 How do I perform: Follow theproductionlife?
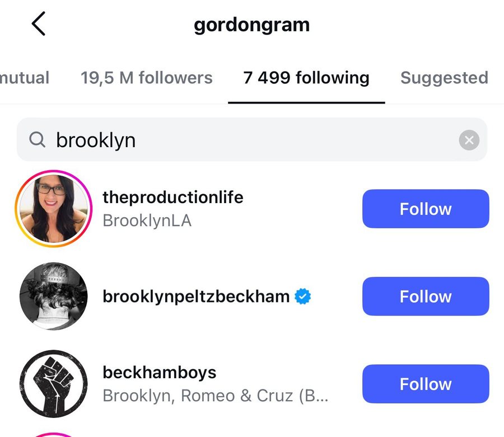425,209
